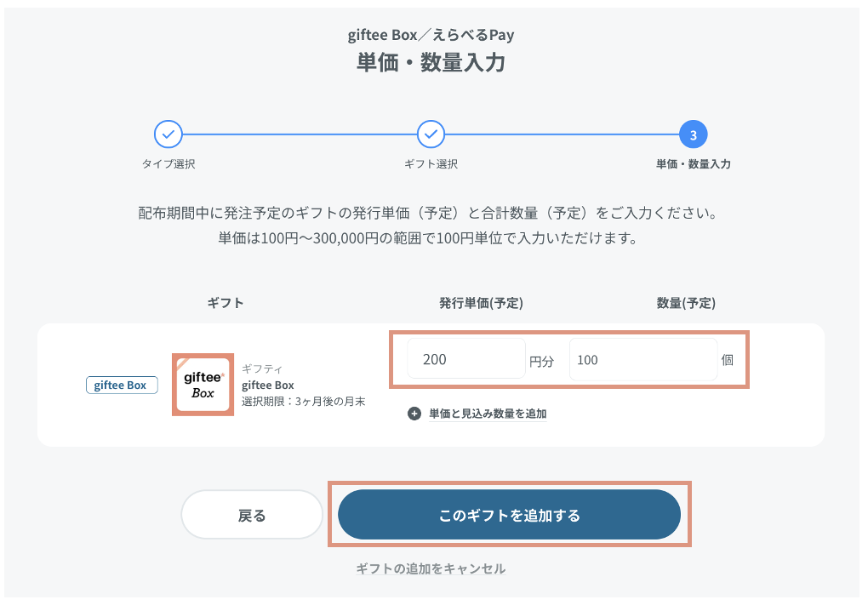Click the 数量(予定) column header
The image size is (868, 611).
(x=686, y=303)
